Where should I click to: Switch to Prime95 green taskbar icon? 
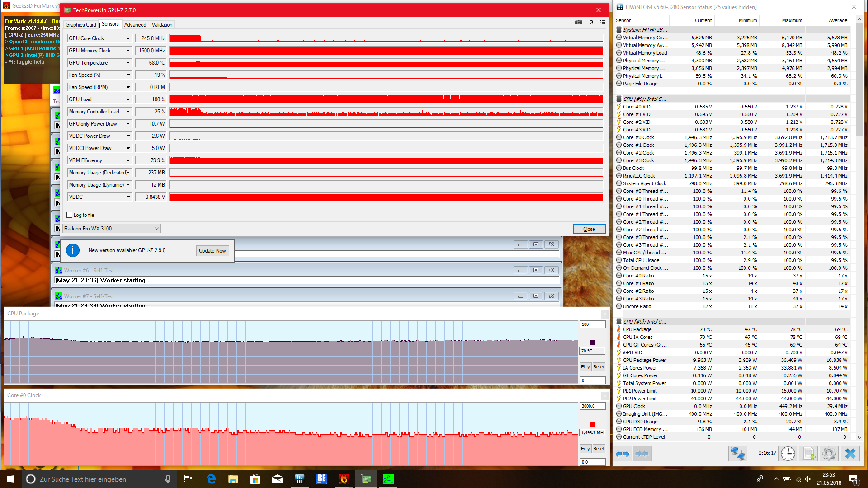pos(388,479)
